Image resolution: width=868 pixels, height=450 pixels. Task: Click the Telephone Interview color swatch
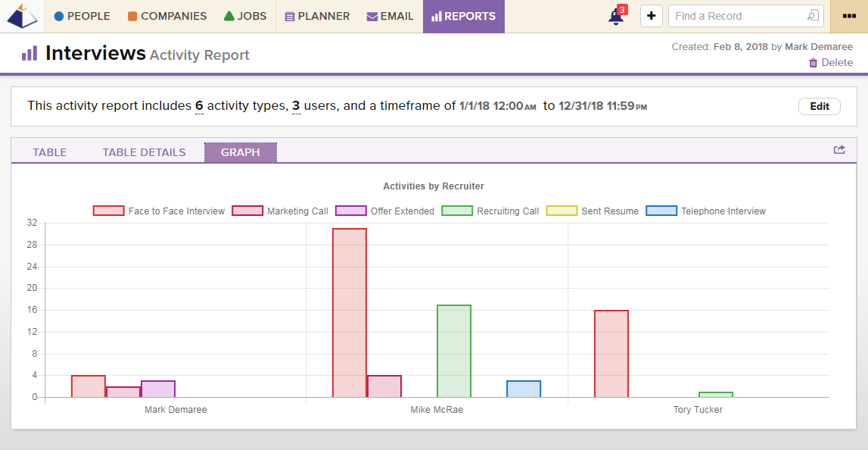coord(661,211)
